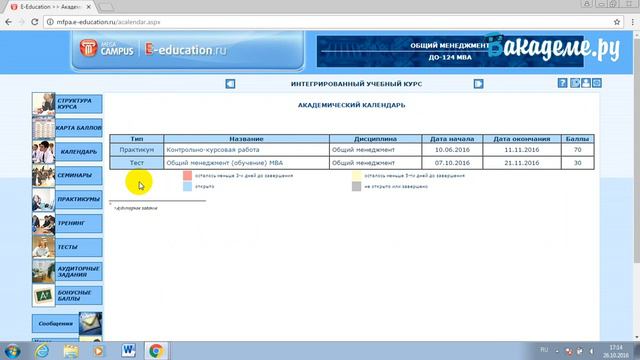Screen dimensions: 640x360
Task: Click RU language indicator in tray
Action: pos(544,350)
